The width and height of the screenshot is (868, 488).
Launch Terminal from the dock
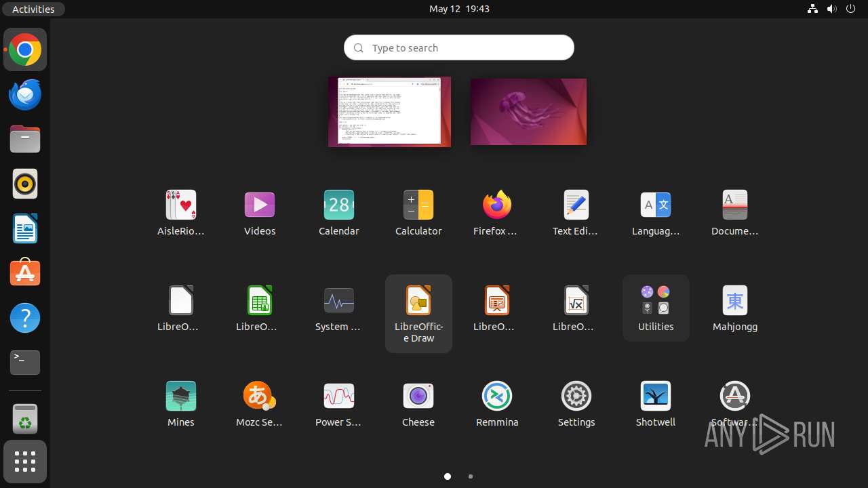(25, 363)
